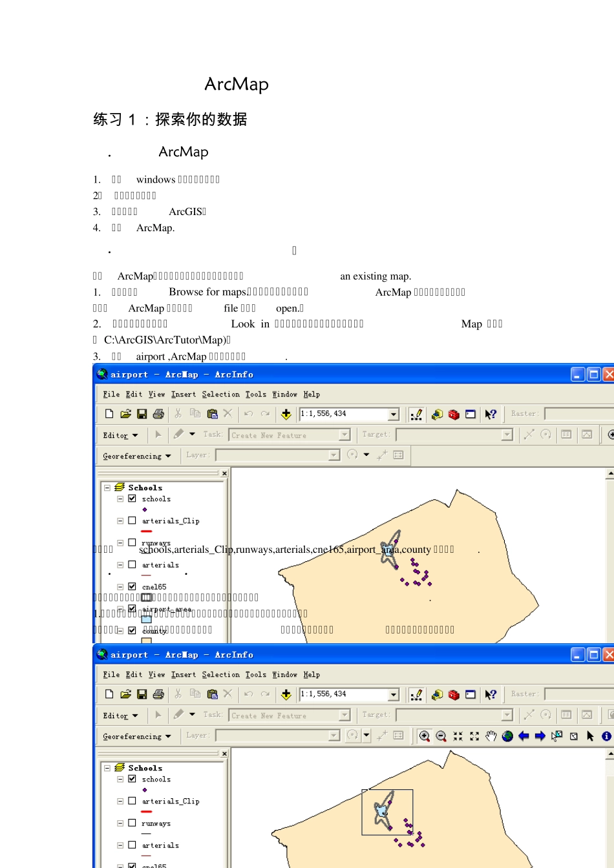Click the blue Go Back extent arrow
Viewport: 614px width, 868px height.
pyautogui.click(x=524, y=736)
